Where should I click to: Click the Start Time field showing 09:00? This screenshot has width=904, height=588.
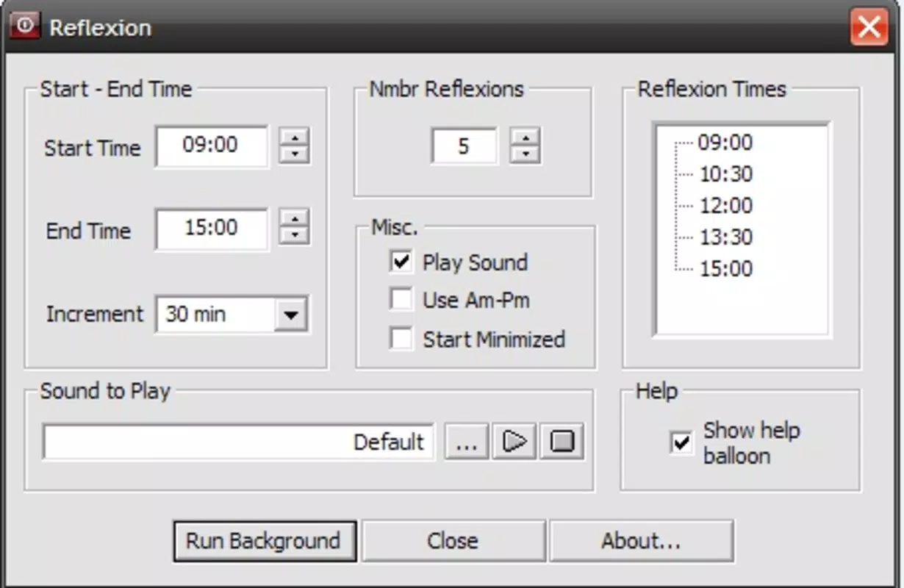tap(212, 146)
